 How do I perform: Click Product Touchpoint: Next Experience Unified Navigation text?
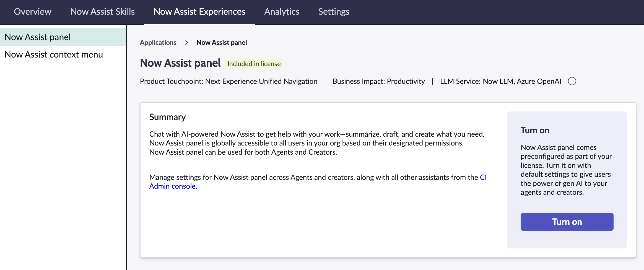228,81
